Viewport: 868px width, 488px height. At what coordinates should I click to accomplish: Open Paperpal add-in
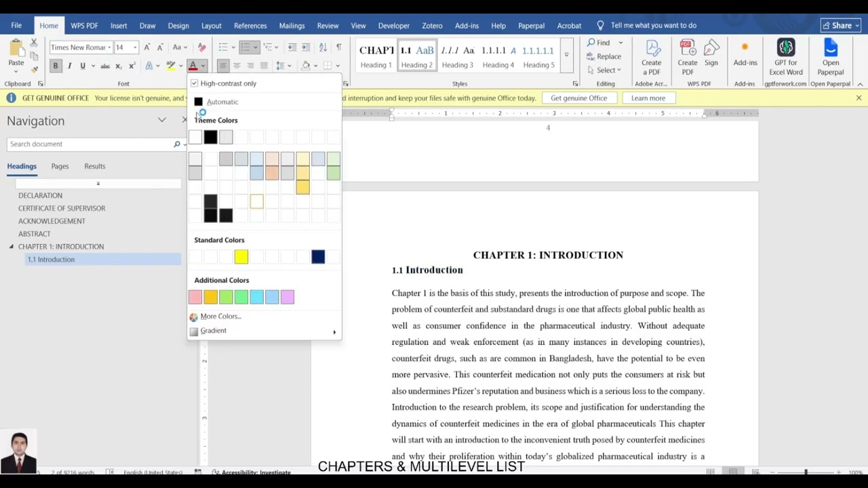pyautogui.click(x=830, y=58)
